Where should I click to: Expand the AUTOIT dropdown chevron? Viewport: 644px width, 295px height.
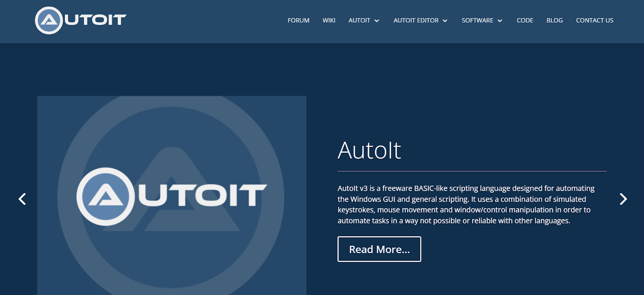pyautogui.click(x=377, y=21)
